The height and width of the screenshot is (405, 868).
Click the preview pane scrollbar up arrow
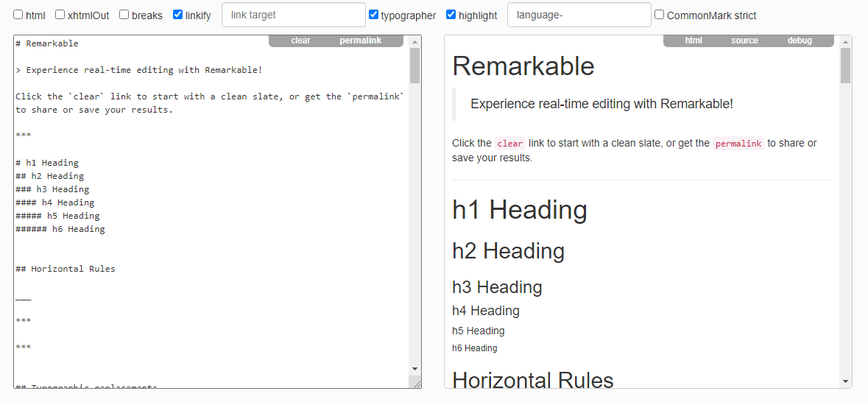(x=845, y=41)
